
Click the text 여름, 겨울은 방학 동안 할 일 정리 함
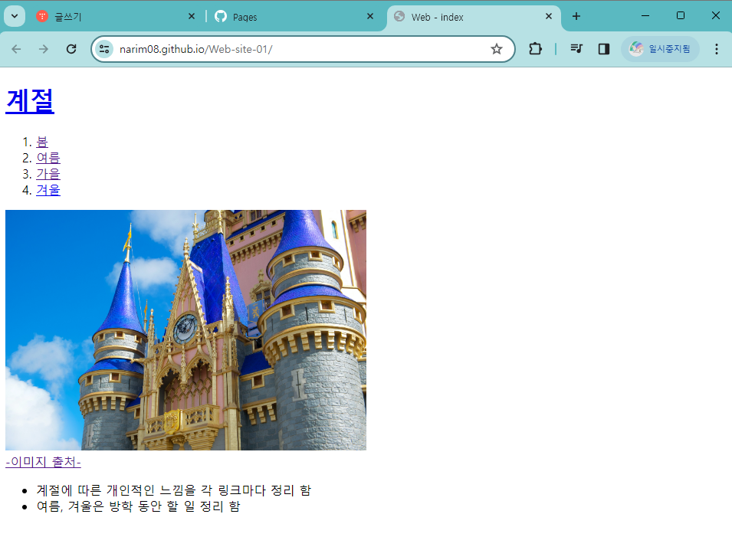tap(138, 506)
